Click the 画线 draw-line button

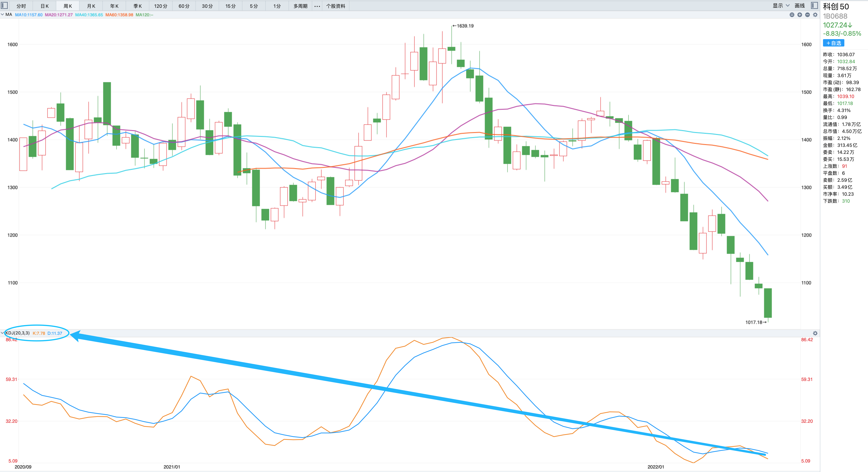(799, 6)
